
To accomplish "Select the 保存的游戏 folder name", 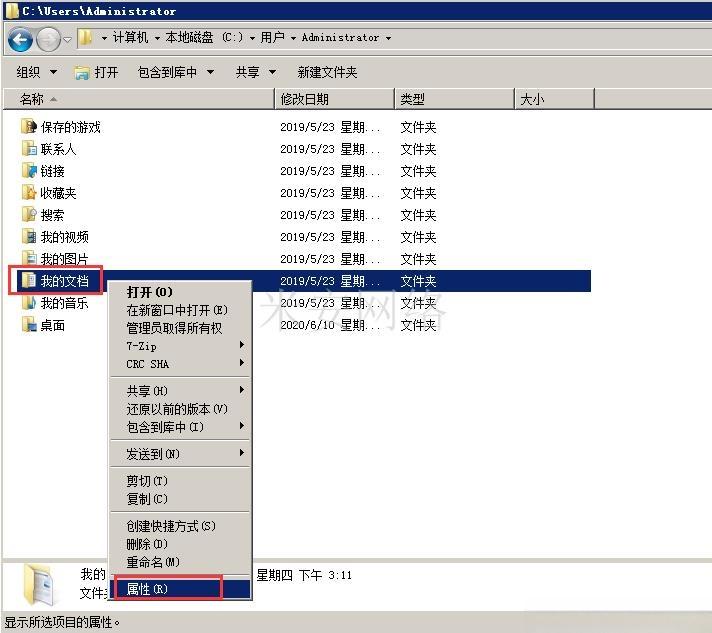I will [70, 127].
